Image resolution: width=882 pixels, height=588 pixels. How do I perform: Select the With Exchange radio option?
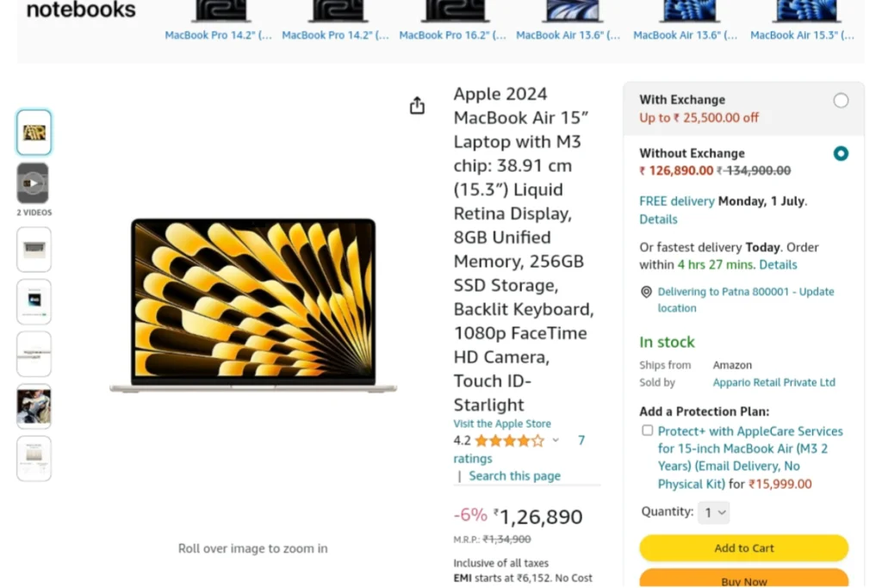(x=841, y=101)
